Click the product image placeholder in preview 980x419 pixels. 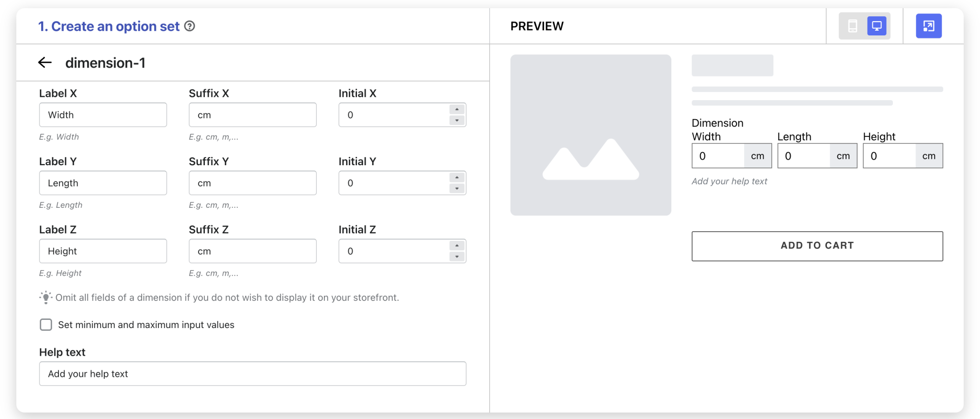click(590, 135)
